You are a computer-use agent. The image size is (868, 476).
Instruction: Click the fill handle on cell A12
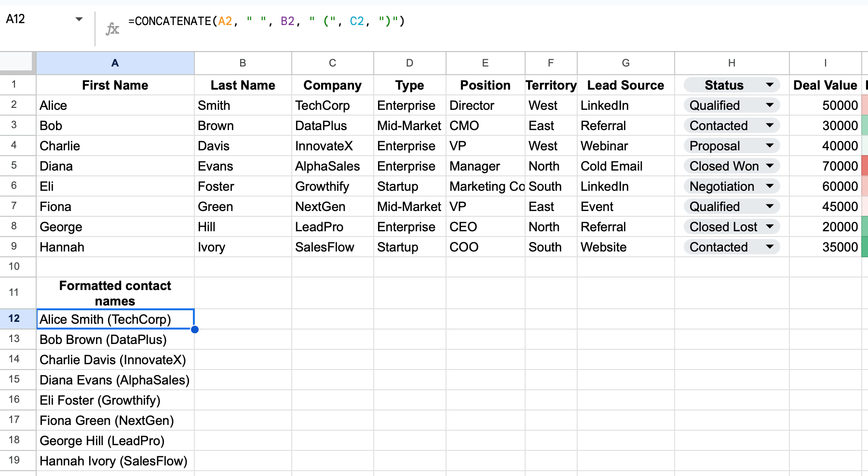[194, 330]
